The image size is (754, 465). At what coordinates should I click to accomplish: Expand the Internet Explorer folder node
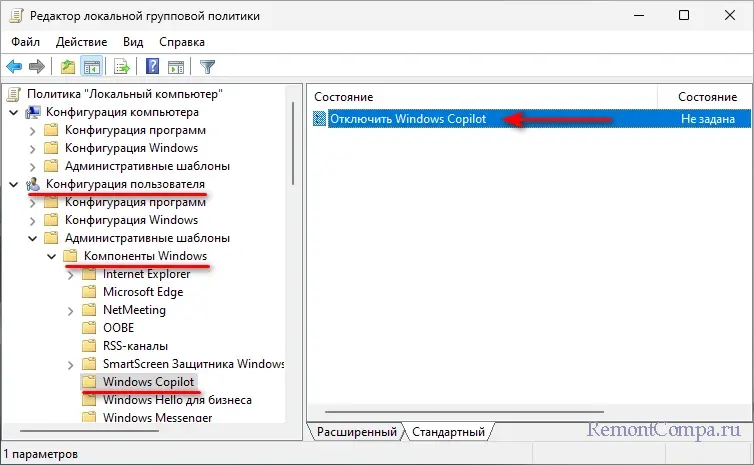click(x=70, y=274)
